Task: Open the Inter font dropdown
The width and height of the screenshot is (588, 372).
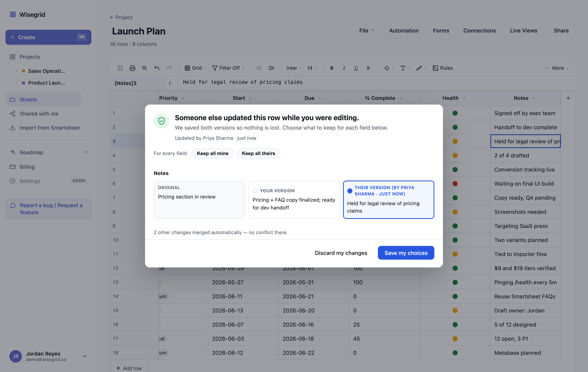Action: click(294, 68)
